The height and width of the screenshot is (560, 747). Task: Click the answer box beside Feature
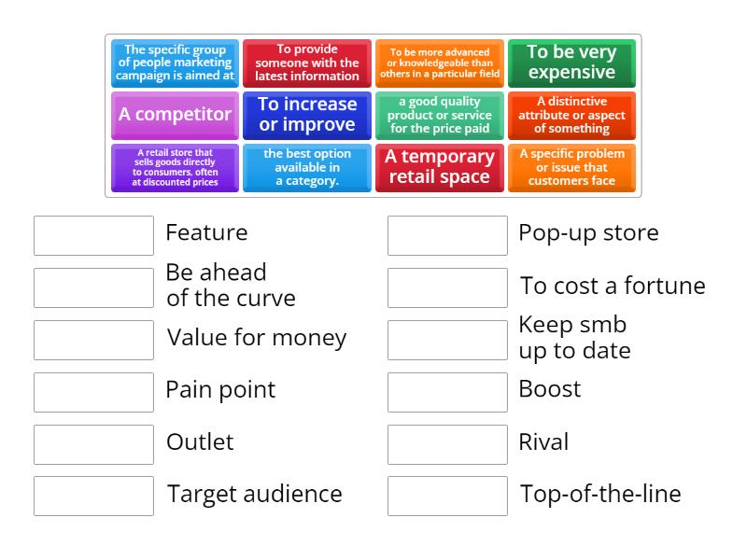[x=93, y=235]
